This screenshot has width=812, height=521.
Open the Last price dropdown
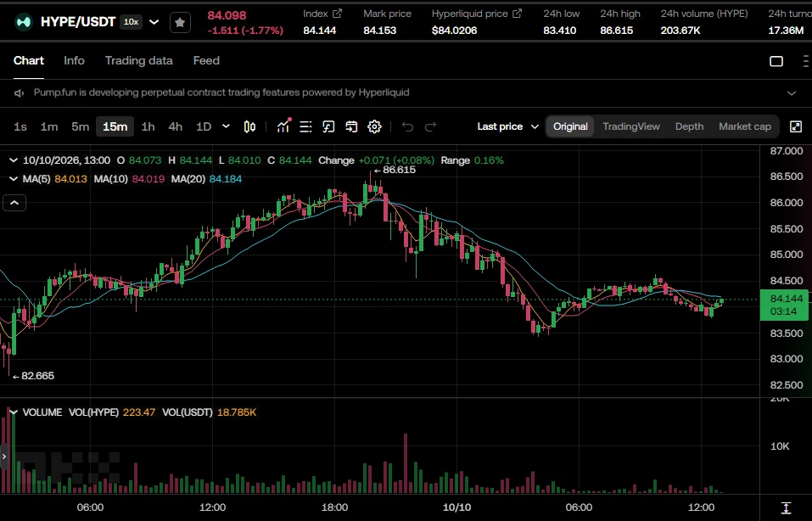coord(508,127)
